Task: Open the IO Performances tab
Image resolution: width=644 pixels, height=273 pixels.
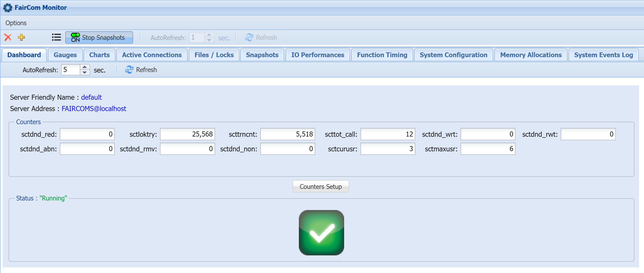Action: (x=318, y=55)
